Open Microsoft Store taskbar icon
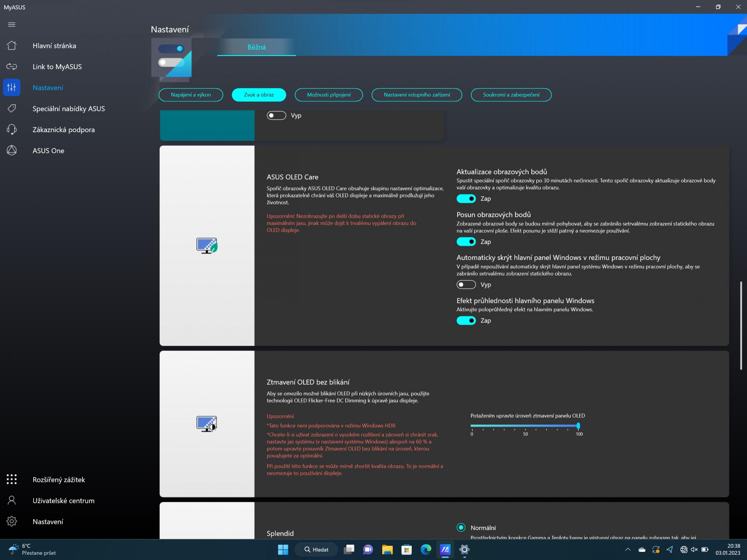The width and height of the screenshot is (747, 560). coord(406,549)
